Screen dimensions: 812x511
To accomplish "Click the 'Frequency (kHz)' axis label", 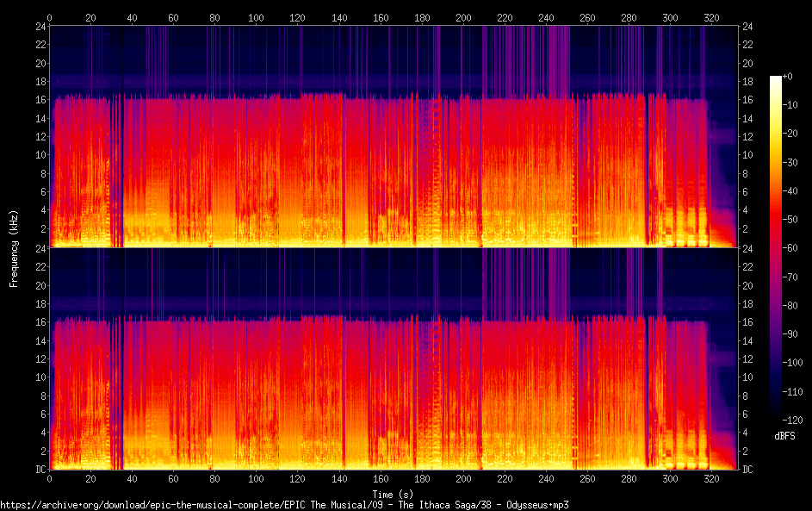I will pyautogui.click(x=14, y=247).
